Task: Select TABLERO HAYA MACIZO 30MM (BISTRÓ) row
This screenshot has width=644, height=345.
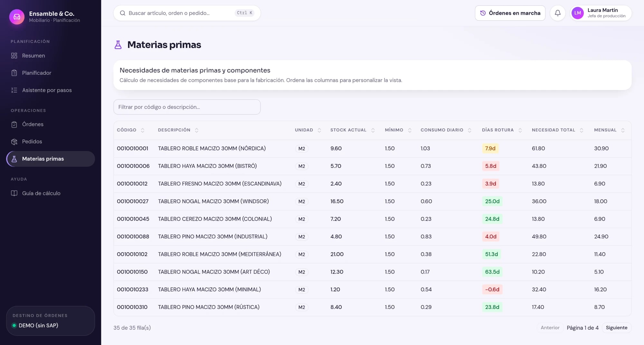Action: pyautogui.click(x=372, y=166)
